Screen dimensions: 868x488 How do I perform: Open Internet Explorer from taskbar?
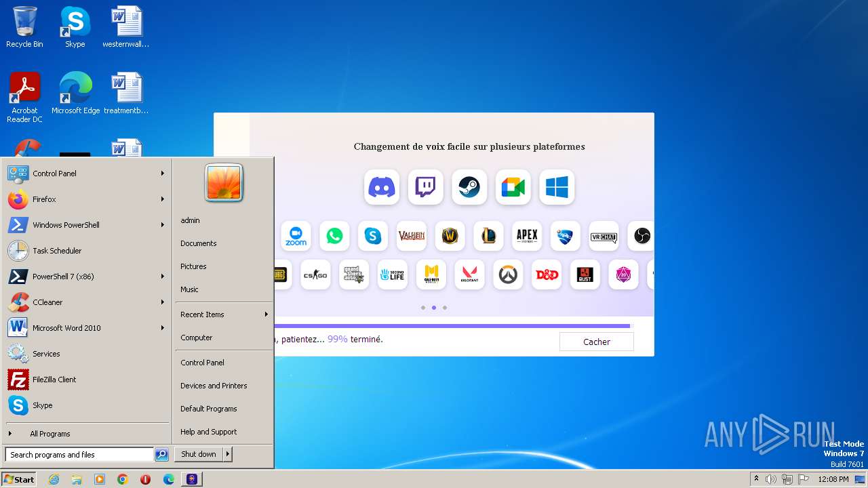[x=54, y=479]
